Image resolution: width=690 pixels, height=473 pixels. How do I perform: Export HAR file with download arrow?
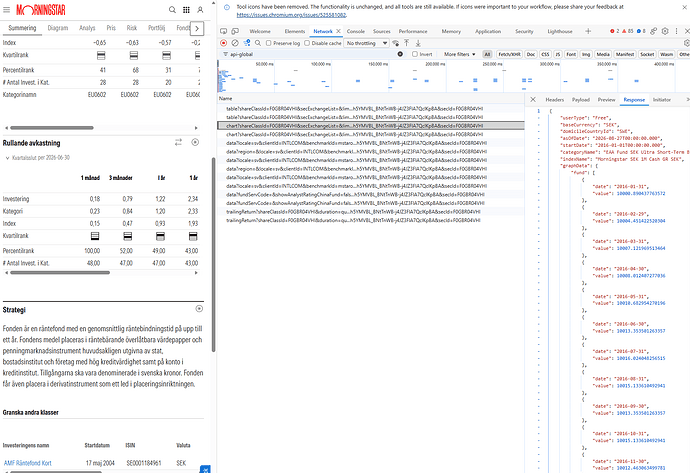(418, 43)
